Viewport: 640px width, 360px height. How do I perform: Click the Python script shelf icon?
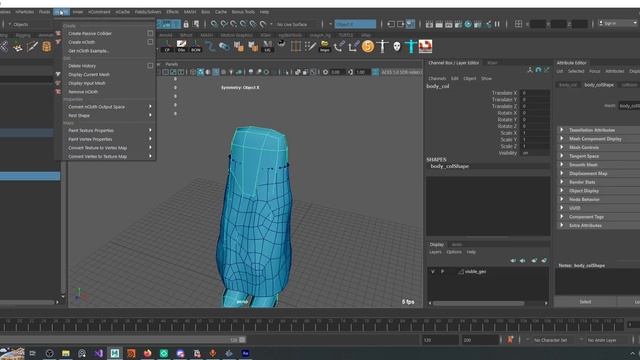point(324,47)
